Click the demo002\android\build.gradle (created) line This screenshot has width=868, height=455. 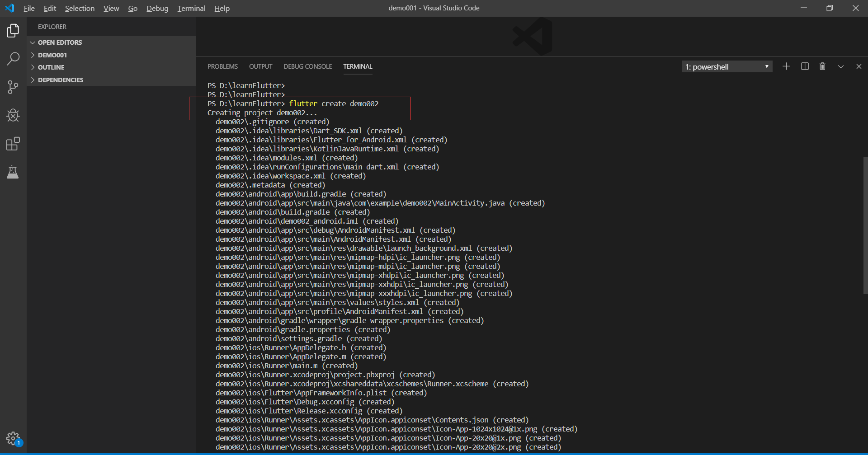point(292,212)
